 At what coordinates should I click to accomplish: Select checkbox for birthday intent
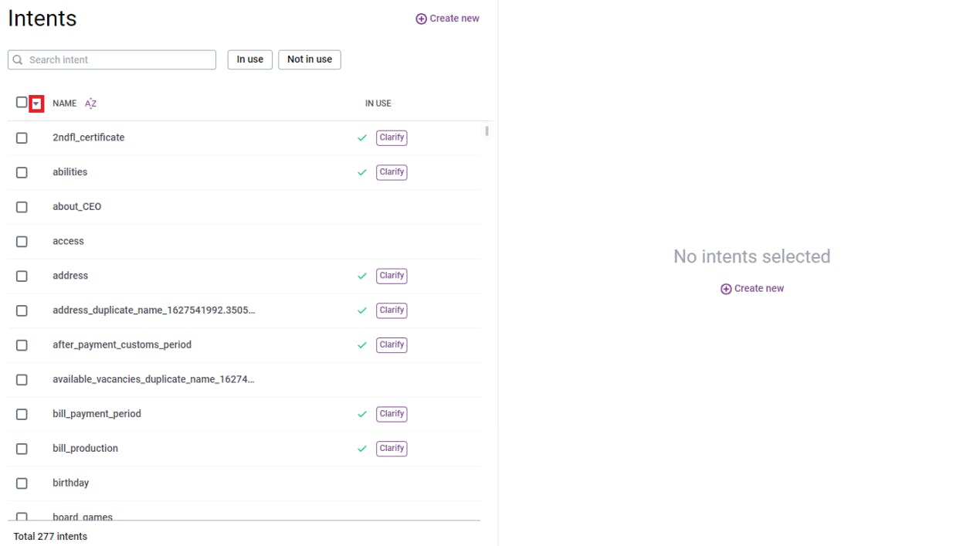click(x=22, y=483)
